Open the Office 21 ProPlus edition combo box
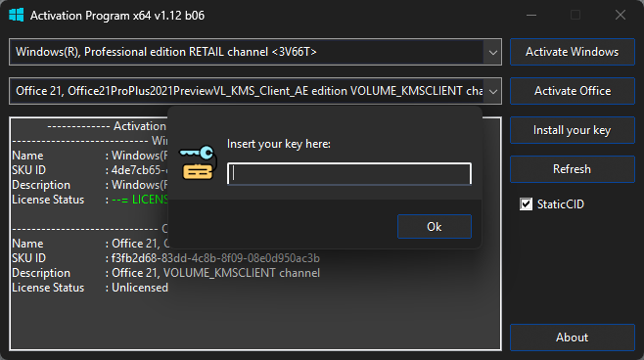Image resolution: width=644 pixels, height=360 pixels. click(255, 91)
